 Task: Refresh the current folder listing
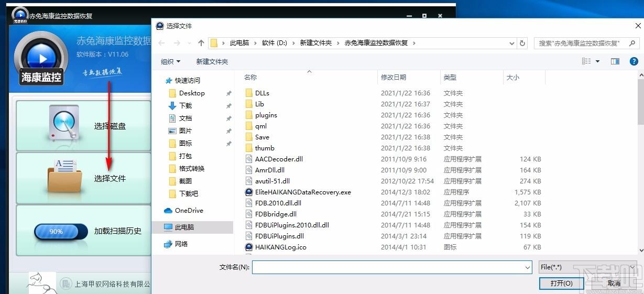[x=522, y=43]
